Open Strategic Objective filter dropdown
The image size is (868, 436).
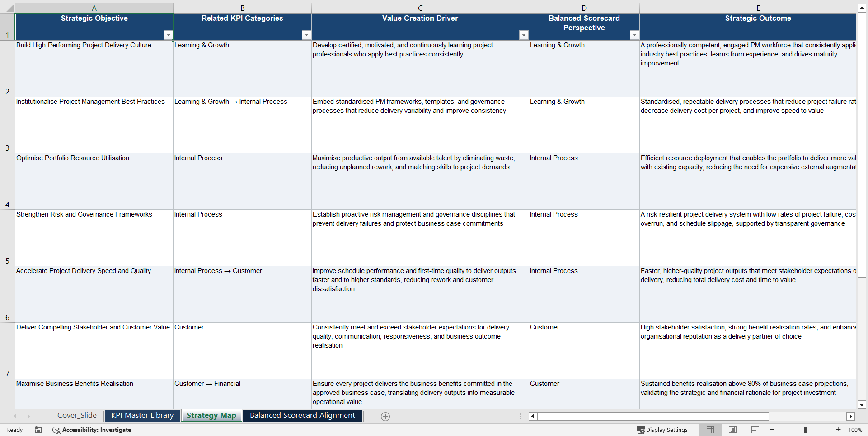point(168,35)
